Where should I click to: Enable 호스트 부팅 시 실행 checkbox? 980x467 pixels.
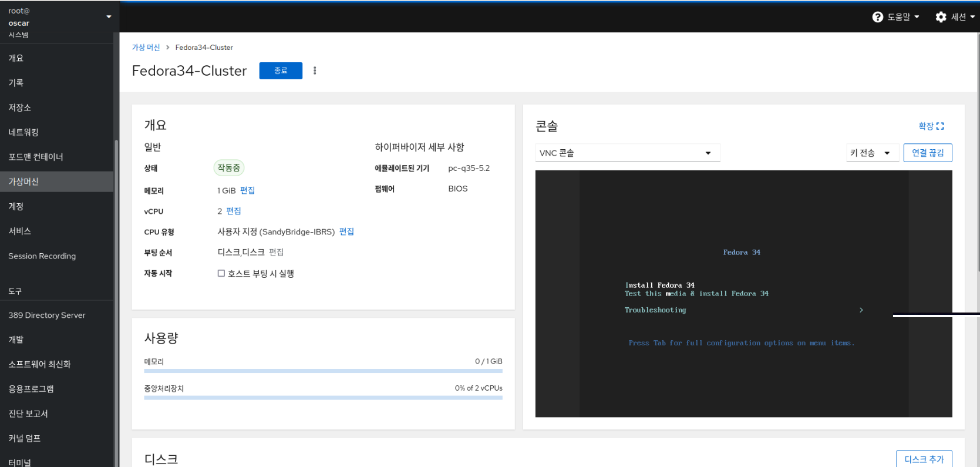221,273
